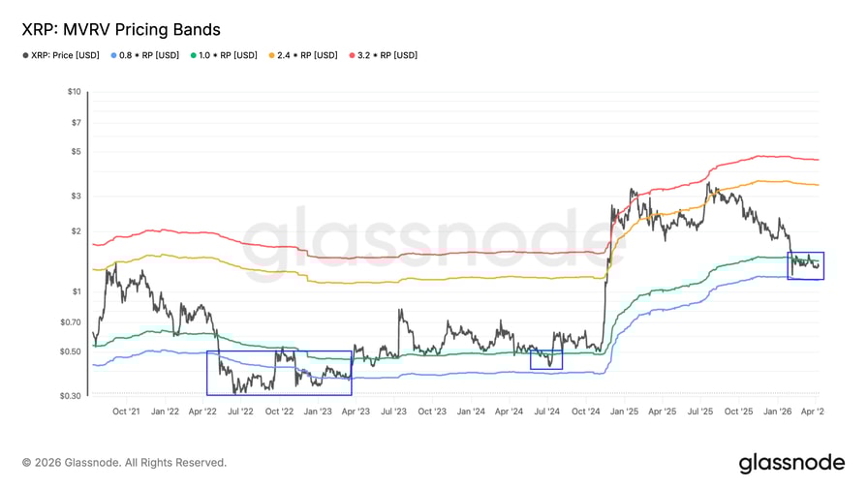Toggle the '1.0 * RP [USD]' legend label

[x=230, y=55]
